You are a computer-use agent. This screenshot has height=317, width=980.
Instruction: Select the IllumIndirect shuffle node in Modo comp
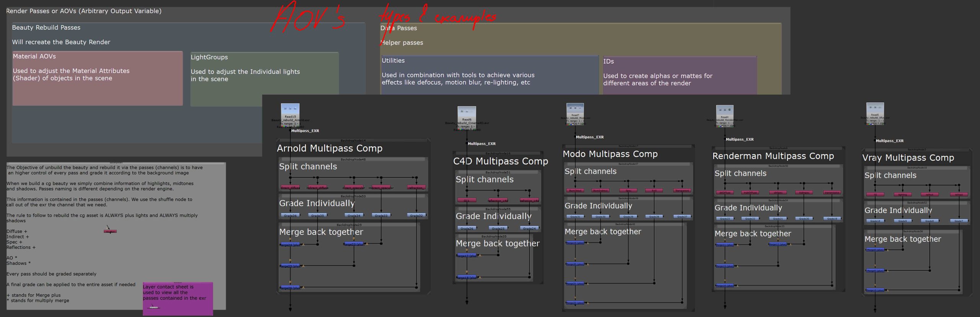click(601, 191)
